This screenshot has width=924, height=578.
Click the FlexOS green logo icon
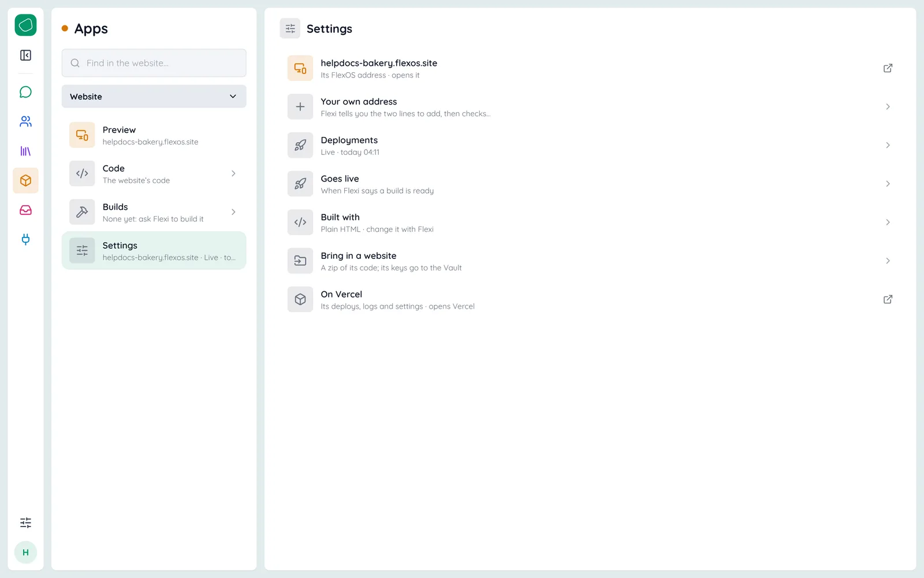pos(25,25)
